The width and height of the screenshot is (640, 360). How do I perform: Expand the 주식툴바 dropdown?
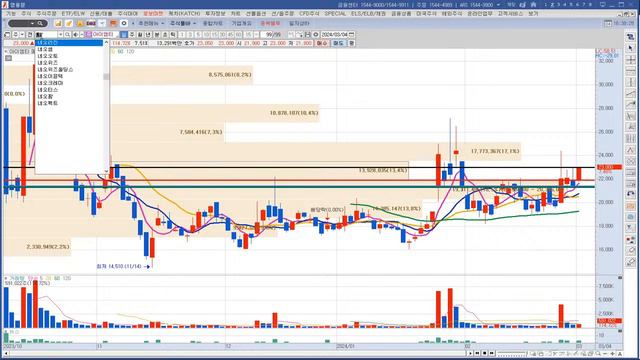182,23
